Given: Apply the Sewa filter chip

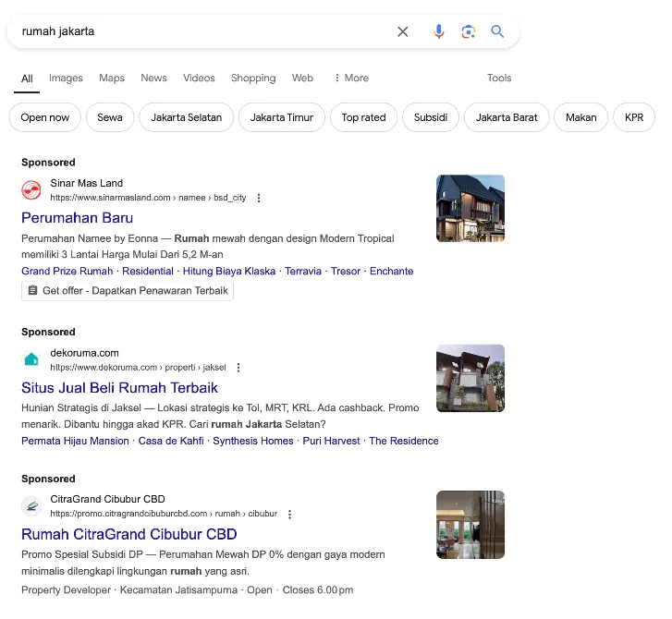Looking at the screenshot, I should (110, 117).
